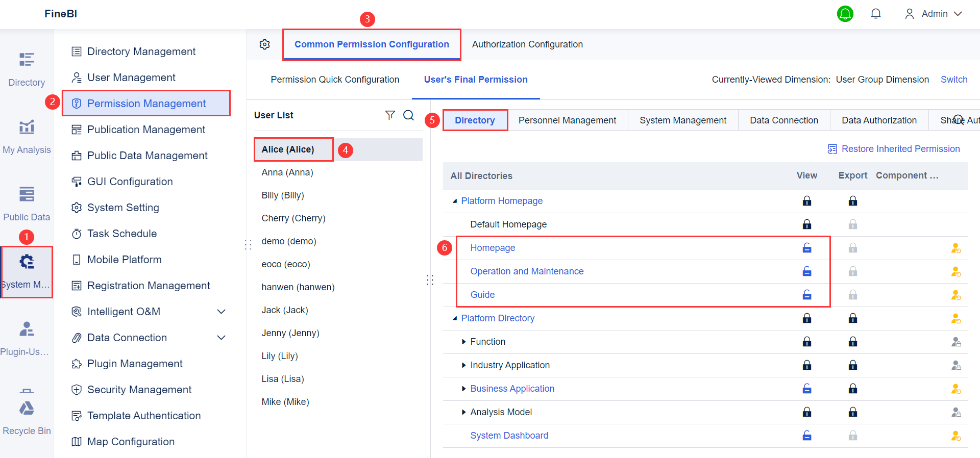This screenshot has height=458, width=980.
Task: Expand the Function directory node
Action: [x=463, y=342]
